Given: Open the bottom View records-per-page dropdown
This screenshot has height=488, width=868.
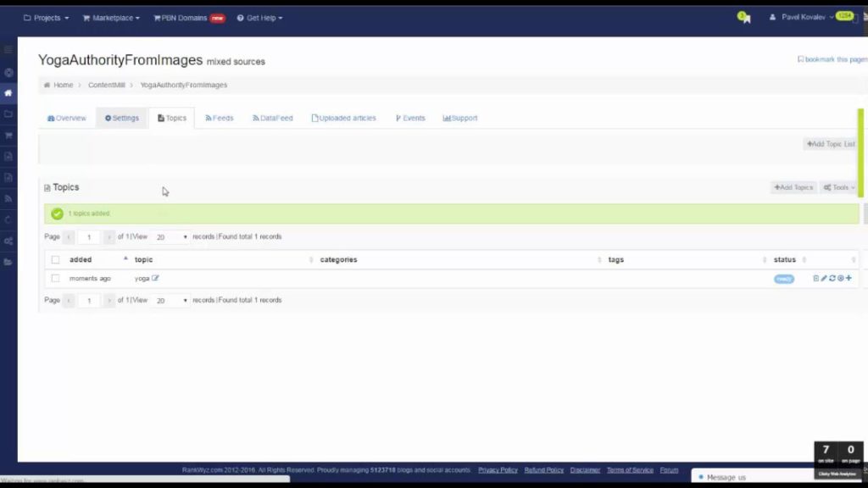Looking at the screenshot, I should 171,301.
